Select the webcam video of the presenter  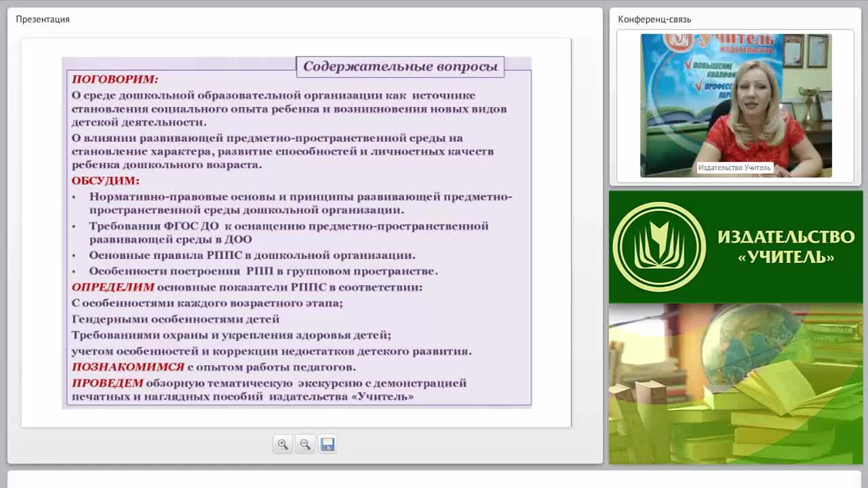(x=736, y=106)
